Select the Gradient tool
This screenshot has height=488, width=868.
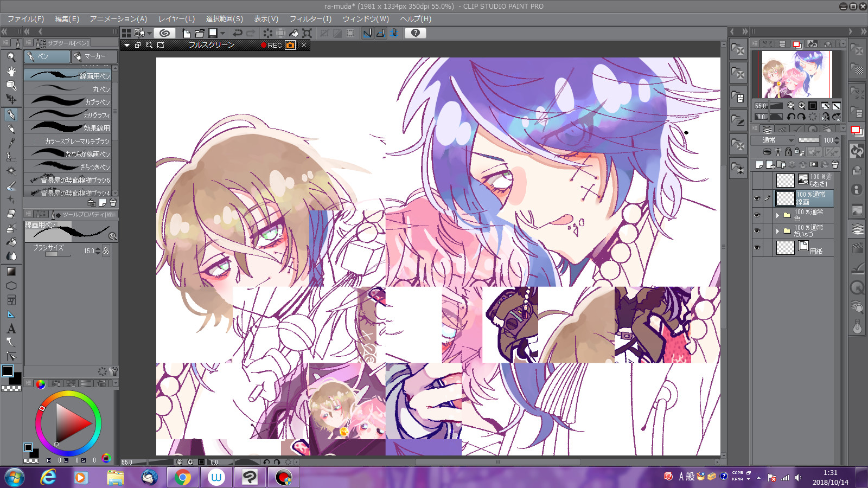pyautogui.click(x=11, y=271)
